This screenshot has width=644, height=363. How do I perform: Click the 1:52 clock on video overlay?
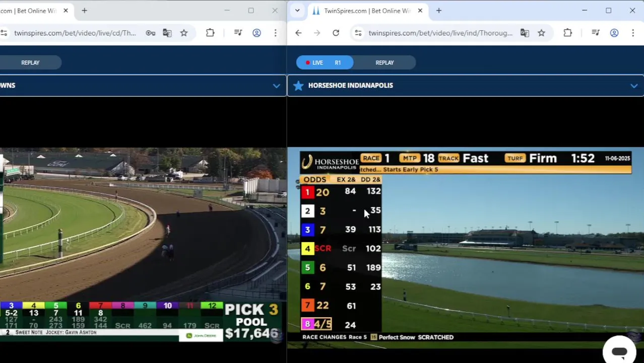pos(583,158)
